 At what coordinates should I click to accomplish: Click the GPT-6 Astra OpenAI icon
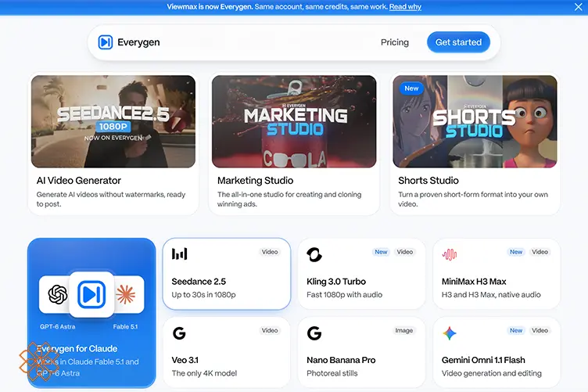(x=58, y=294)
